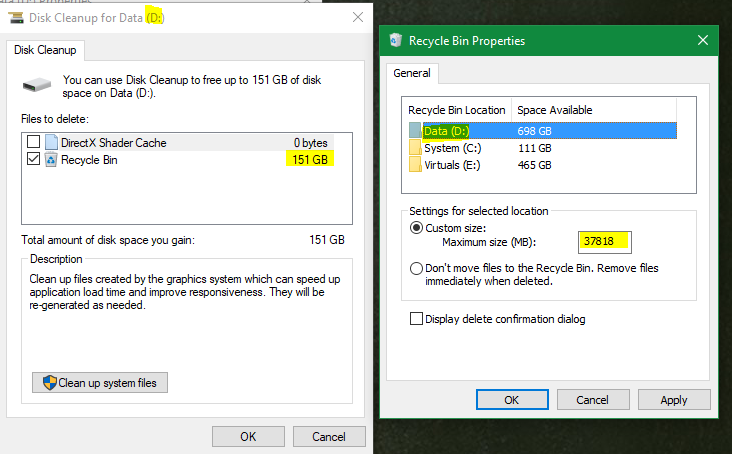Select the System (C:) location row
732x454 pixels.
click(542, 148)
